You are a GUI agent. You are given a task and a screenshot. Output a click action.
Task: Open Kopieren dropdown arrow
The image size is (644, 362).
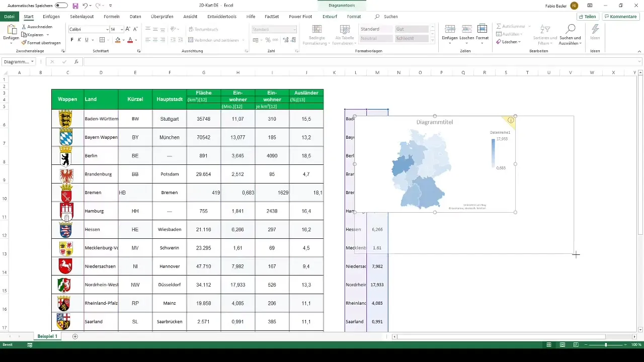pyautogui.click(x=47, y=35)
